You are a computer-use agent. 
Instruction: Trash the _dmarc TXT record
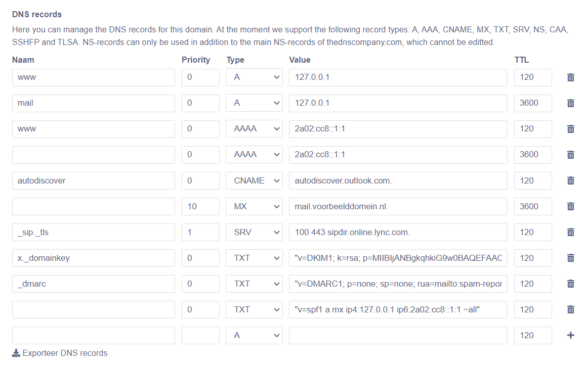pos(570,284)
